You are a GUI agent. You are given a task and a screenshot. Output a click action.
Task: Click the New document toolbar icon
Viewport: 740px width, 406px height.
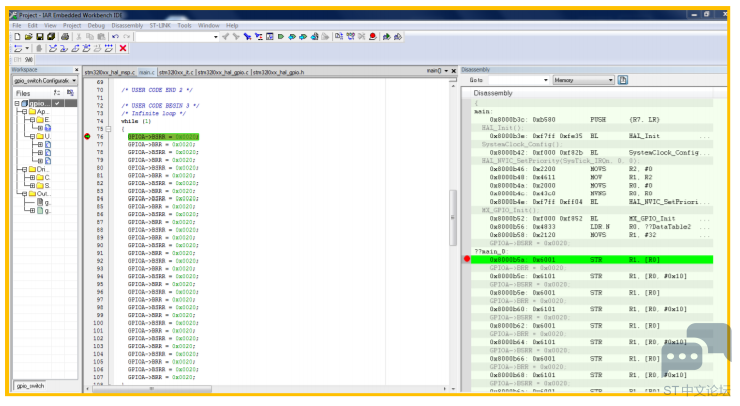(17, 36)
